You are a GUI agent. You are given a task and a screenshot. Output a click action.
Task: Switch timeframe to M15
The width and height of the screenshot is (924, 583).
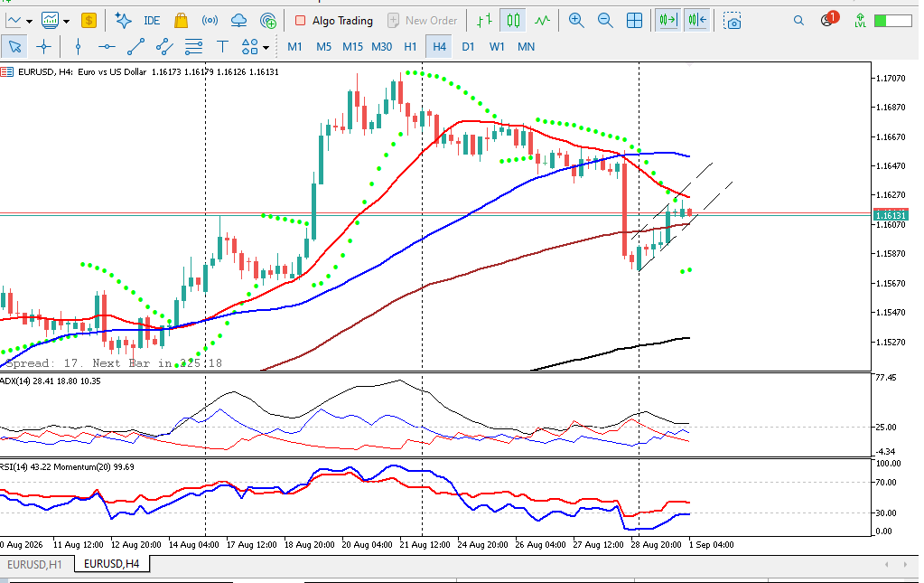[x=352, y=47]
